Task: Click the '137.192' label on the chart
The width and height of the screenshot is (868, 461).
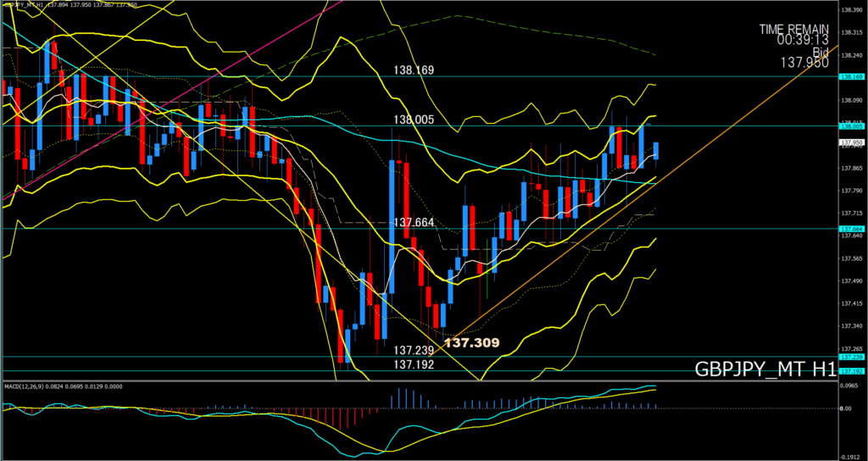Action: pos(414,364)
